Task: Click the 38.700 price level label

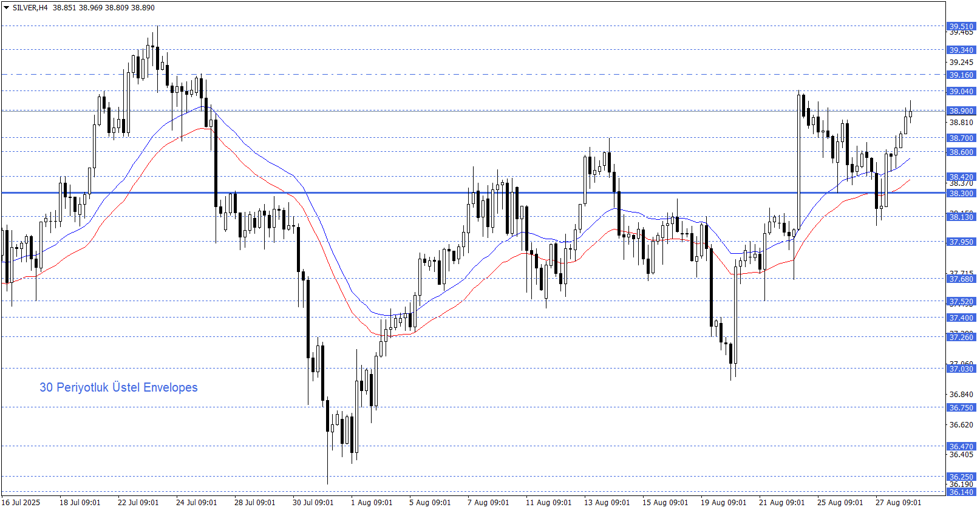Action: click(961, 138)
